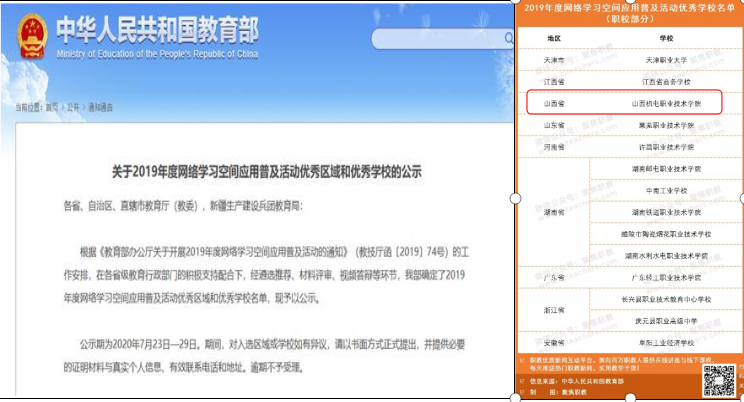Screen dimensions: 744x402
Task: Select the 江西省商务学校 cell
Action: tap(666, 82)
